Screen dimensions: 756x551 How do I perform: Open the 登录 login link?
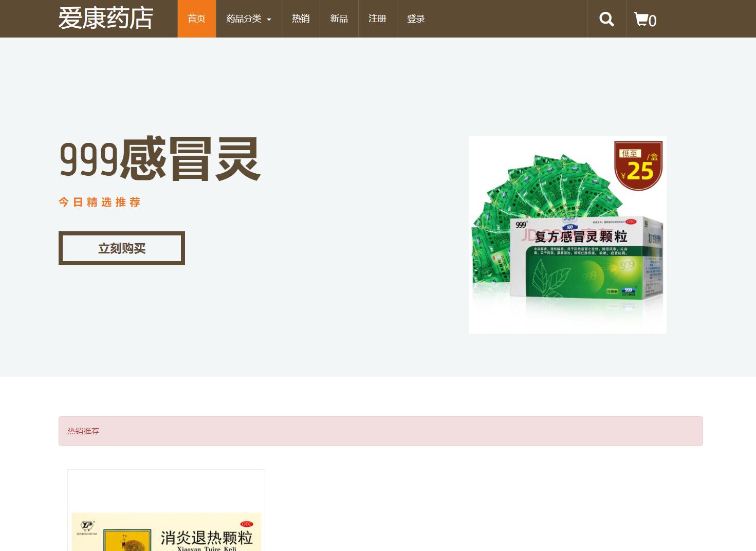415,19
